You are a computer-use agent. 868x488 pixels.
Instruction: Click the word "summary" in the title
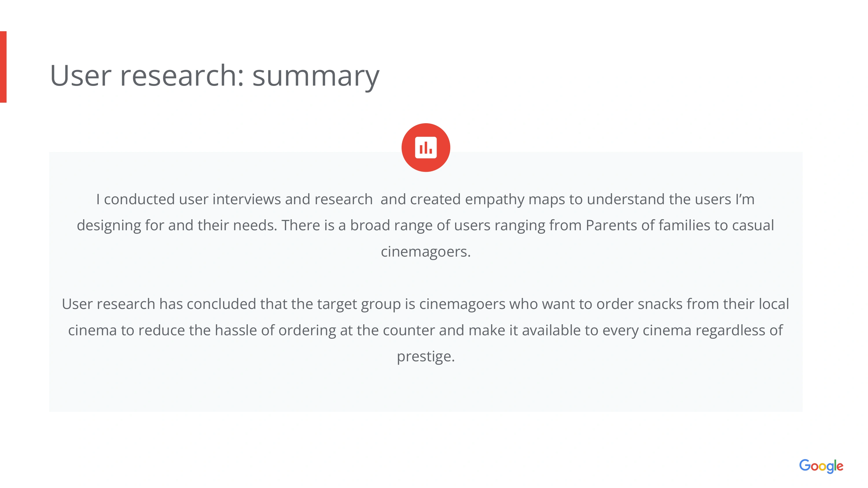(x=316, y=77)
